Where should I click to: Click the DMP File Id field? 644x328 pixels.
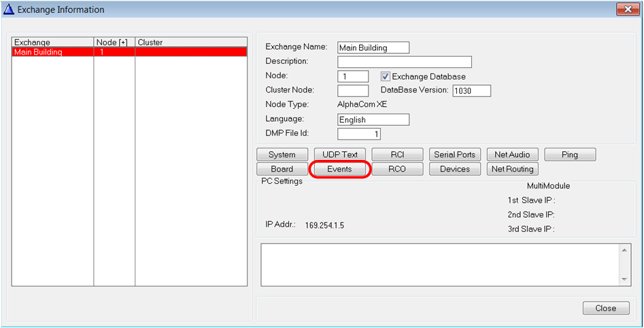359,134
